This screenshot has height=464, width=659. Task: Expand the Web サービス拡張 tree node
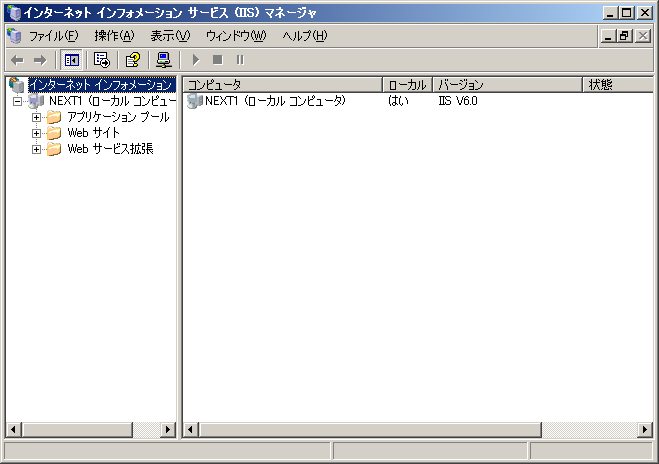click(37, 149)
